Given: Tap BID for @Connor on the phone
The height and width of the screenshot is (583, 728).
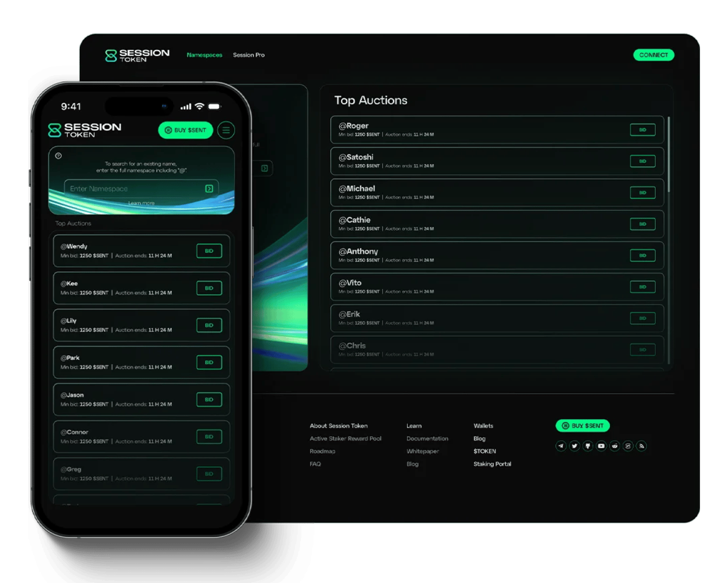Looking at the screenshot, I should [x=209, y=437].
